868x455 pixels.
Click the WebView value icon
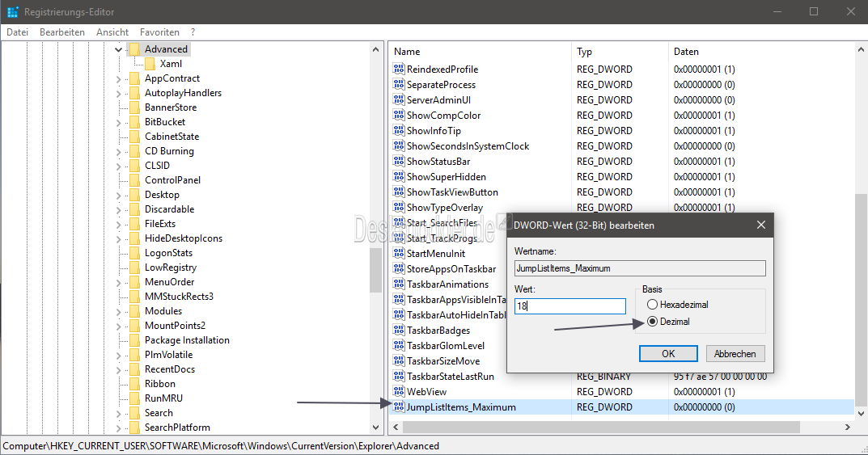click(399, 391)
